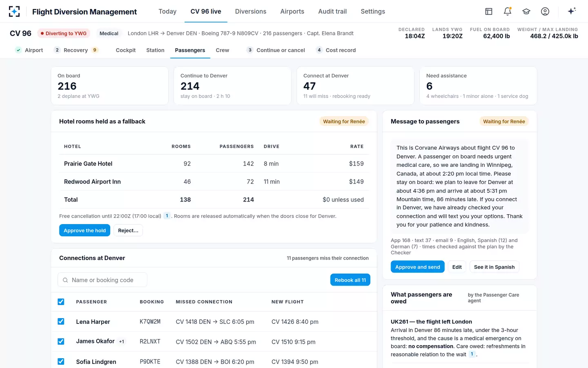The width and height of the screenshot is (588, 368).
Task: Click the +1 companion badge for James Okafor
Action: (x=122, y=341)
